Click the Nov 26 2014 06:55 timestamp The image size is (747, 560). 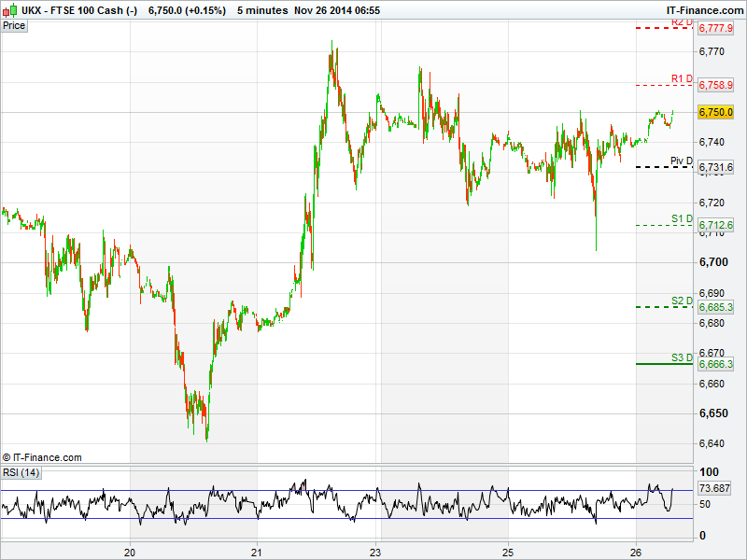[337, 9]
